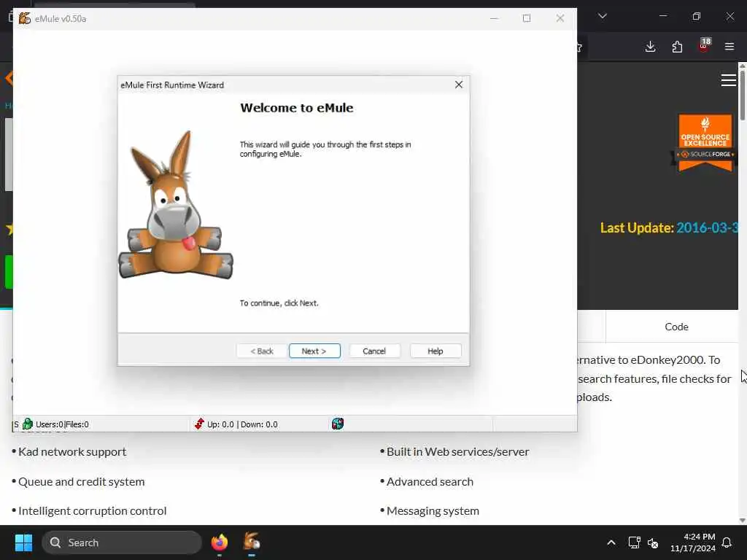The width and height of the screenshot is (747, 560).
Task: Click the Last Update date 2016-03 link
Action: pos(707,227)
